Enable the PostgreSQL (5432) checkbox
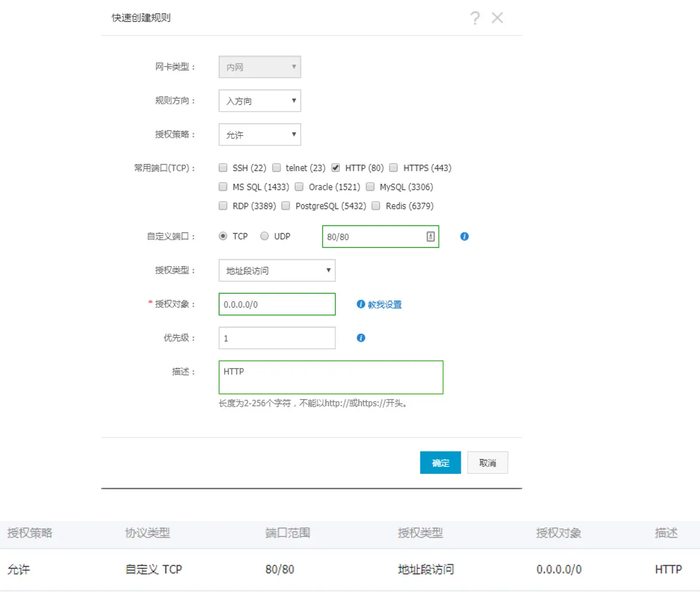Screen dimensions: 700x594 [285, 206]
